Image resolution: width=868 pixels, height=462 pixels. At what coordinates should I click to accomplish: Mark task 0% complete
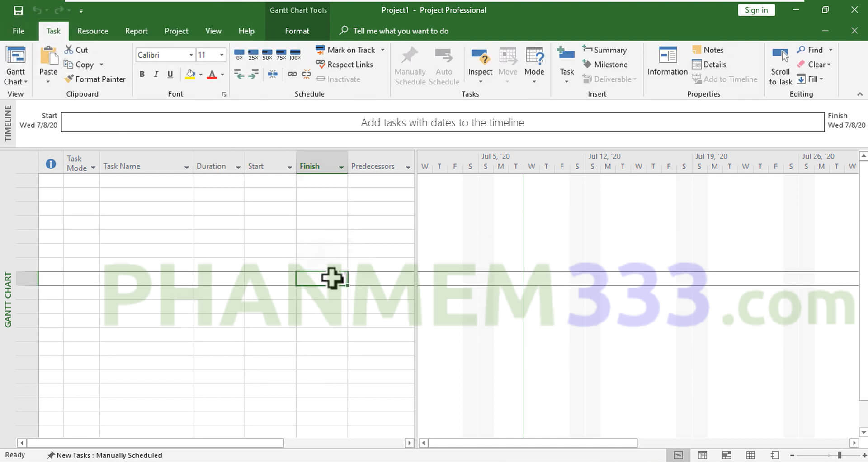[239, 55]
